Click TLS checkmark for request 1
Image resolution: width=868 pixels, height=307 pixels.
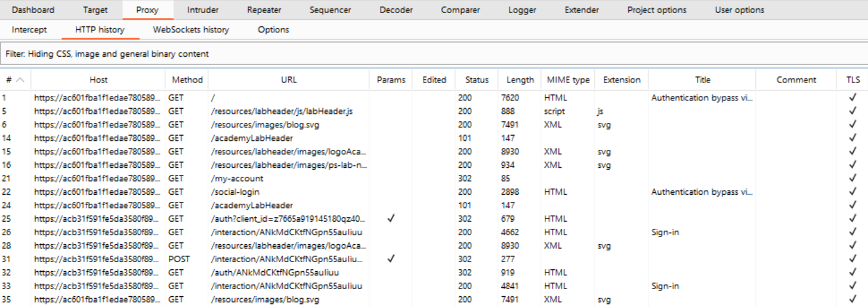click(853, 97)
